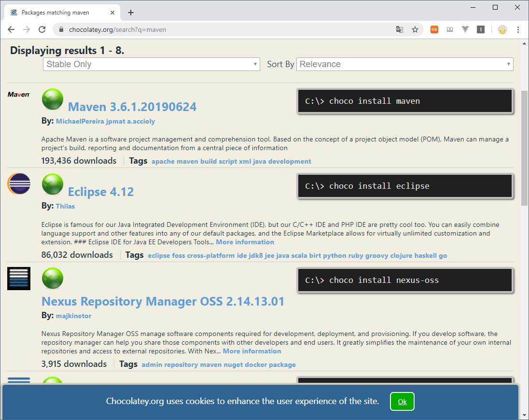This screenshot has width=529, height=420.
Task: Open a new browser tab
Action: [x=131, y=13]
